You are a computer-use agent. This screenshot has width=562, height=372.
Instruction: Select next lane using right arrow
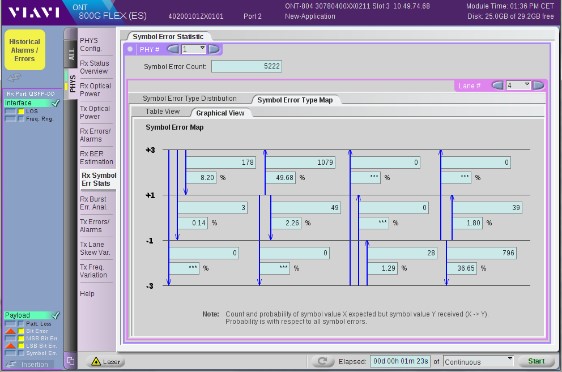[538, 85]
